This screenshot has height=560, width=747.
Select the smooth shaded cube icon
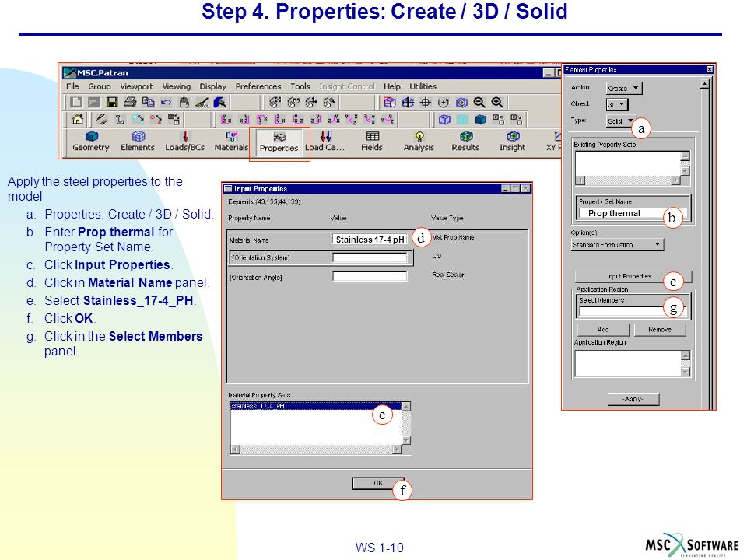480,119
